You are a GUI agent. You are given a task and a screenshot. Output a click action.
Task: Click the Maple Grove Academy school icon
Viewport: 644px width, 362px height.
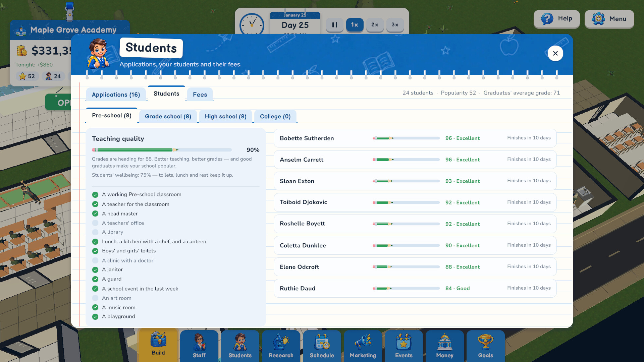(x=21, y=31)
